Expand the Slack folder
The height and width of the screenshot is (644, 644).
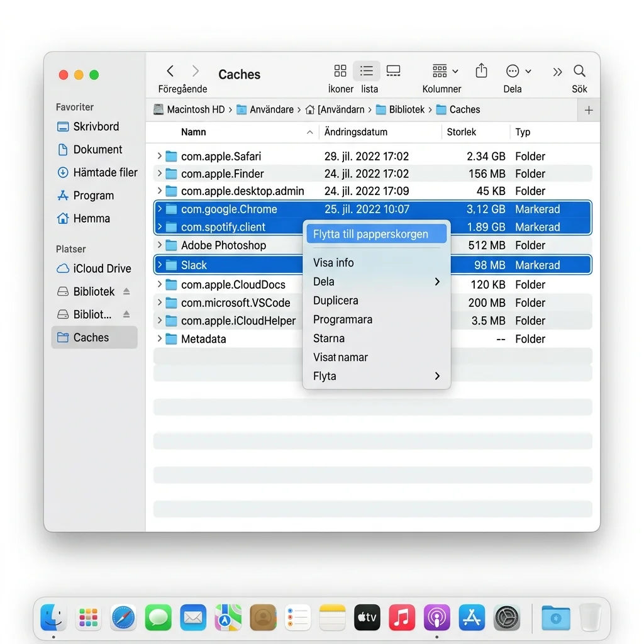(159, 265)
